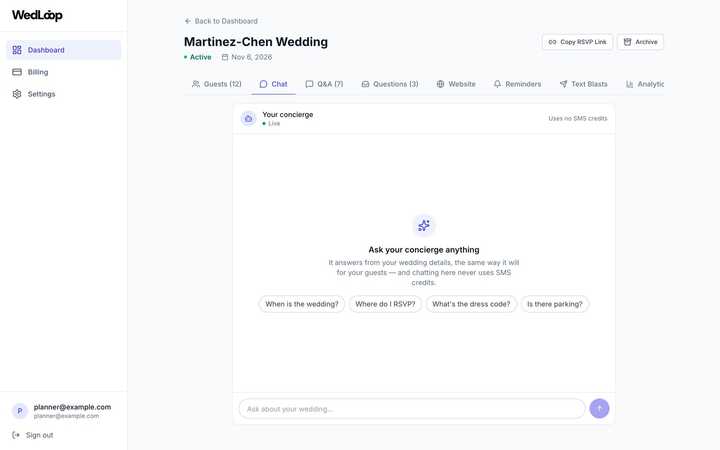Viewport: 720px width, 450px height.
Task: Click the 'Martinez-Chen Wedding' title
Action: pyautogui.click(x=256, y=42)
